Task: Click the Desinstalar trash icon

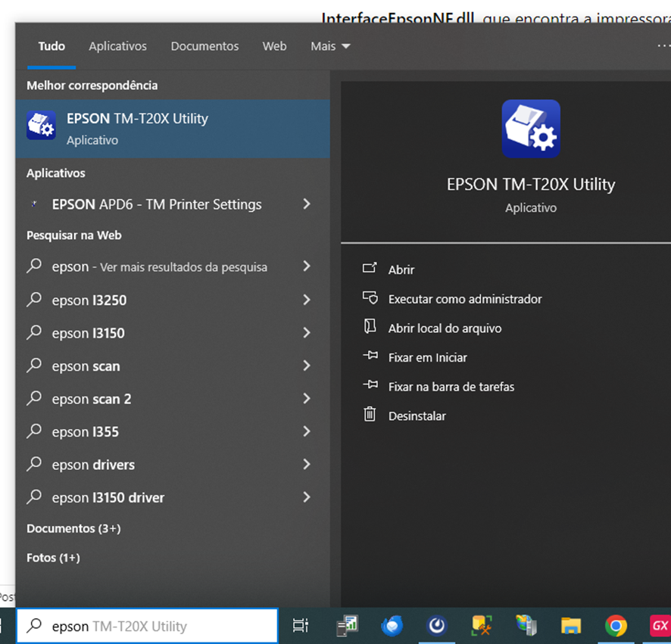Action: pyautogui.click(x=370, y=415)
